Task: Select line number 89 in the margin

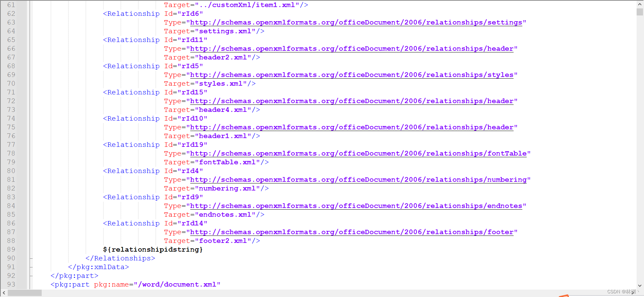Action: pyautogui.click(x=11, y=250)
